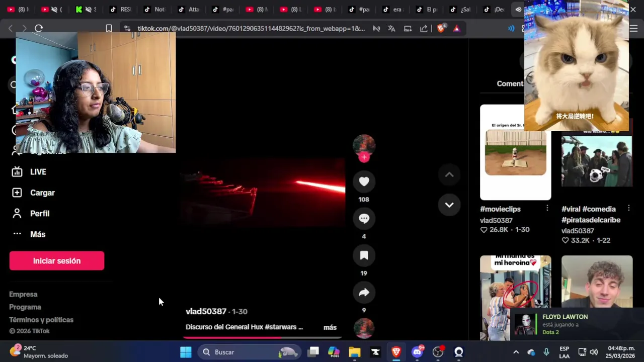Open the spinning sound disc icon

364,329
